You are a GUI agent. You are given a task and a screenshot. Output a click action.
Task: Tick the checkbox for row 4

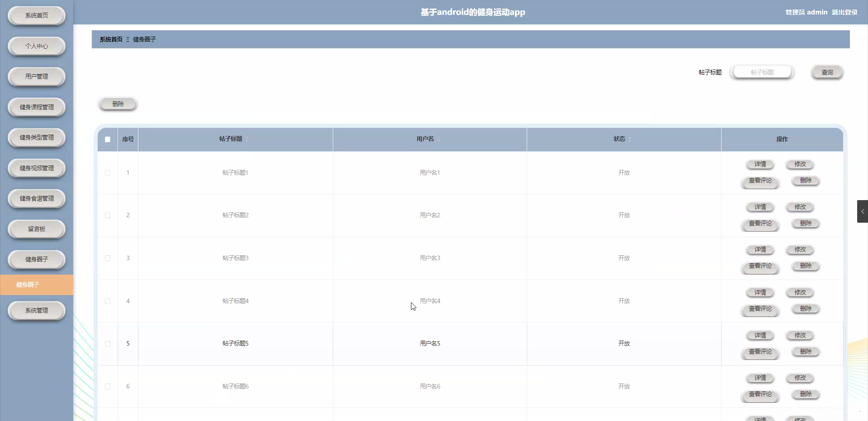108,301
